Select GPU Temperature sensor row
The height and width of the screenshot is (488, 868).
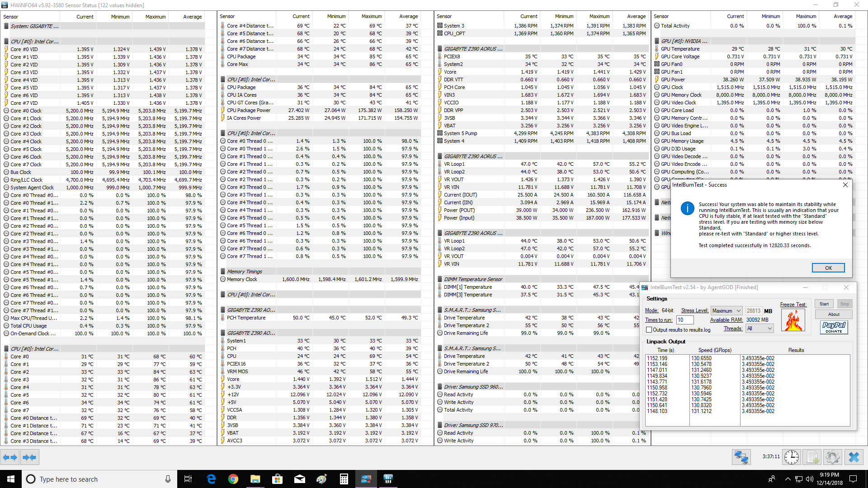tap(754, 49)
